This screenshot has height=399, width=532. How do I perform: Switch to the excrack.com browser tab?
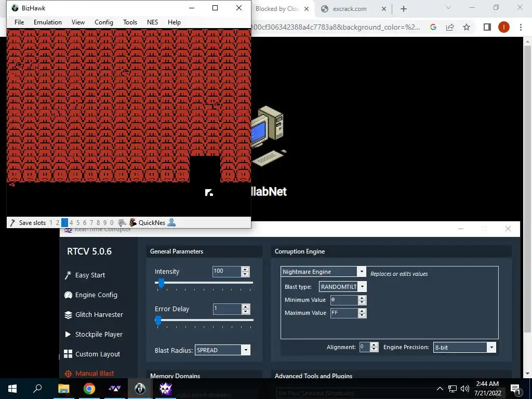350,9
